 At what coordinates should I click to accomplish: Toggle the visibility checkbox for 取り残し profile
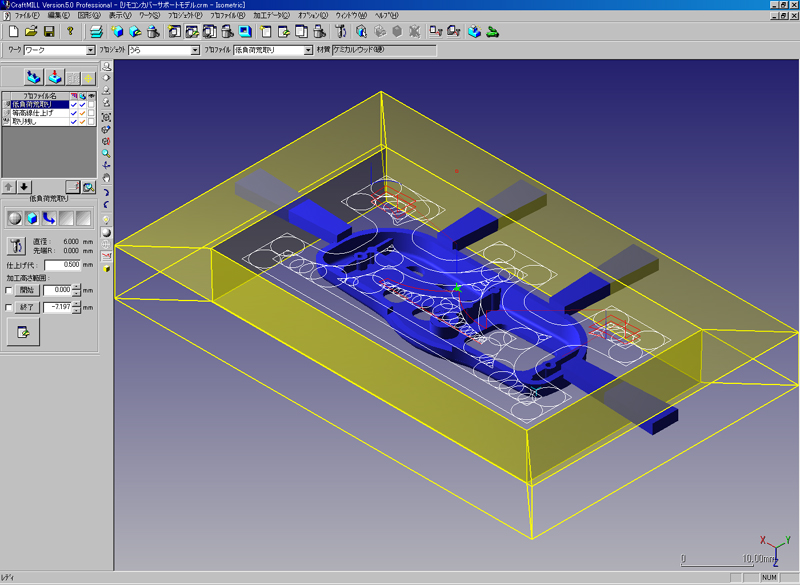[91, 121]
